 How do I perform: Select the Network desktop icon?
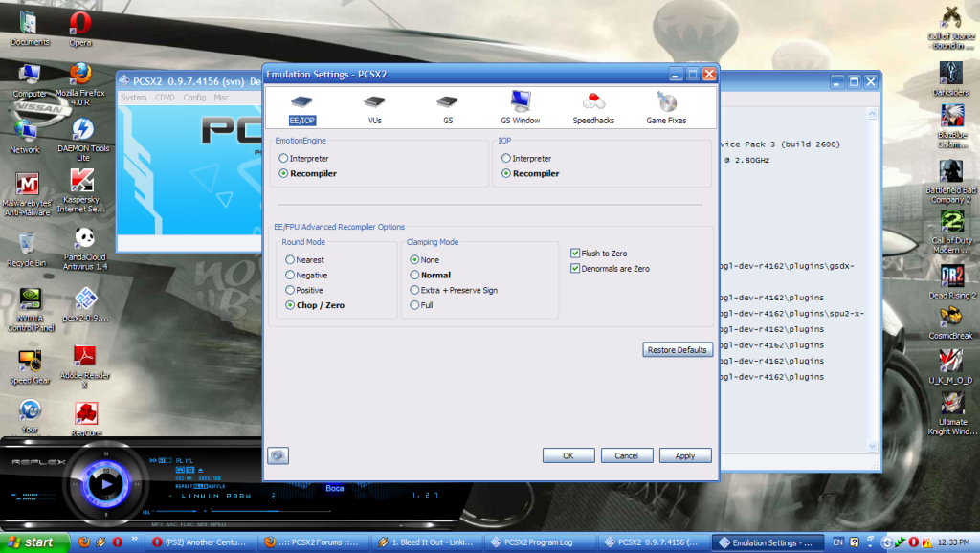[x=25, y=136]
